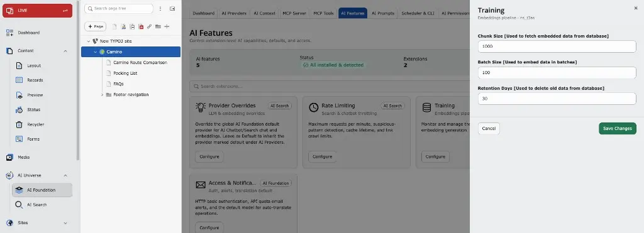The height and width of the screenshot is (233, 644).
Task: Configure Provider Overrides card
Action: click(209, 157)
